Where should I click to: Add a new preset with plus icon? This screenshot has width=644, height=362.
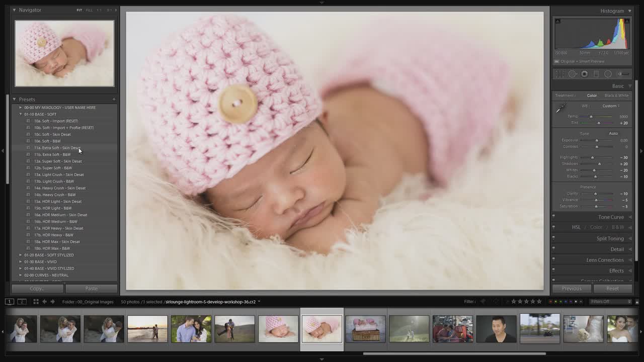[x=114, y=99]
